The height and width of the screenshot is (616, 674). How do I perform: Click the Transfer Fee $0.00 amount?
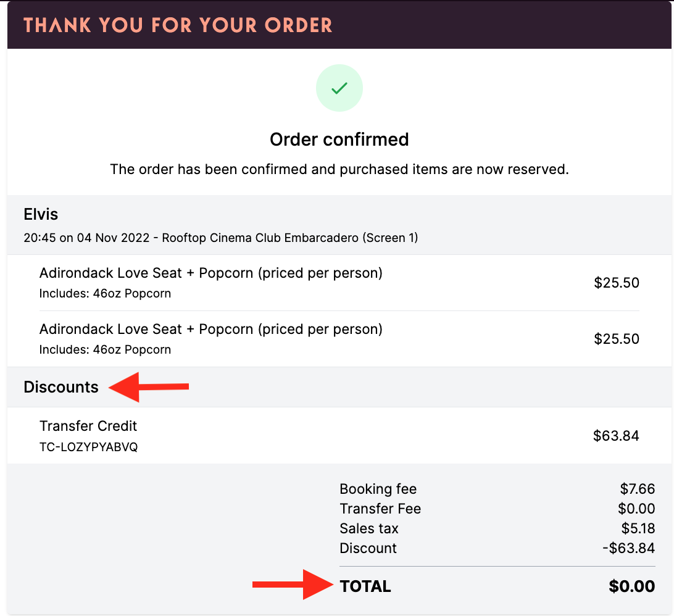tap(636, 509)
